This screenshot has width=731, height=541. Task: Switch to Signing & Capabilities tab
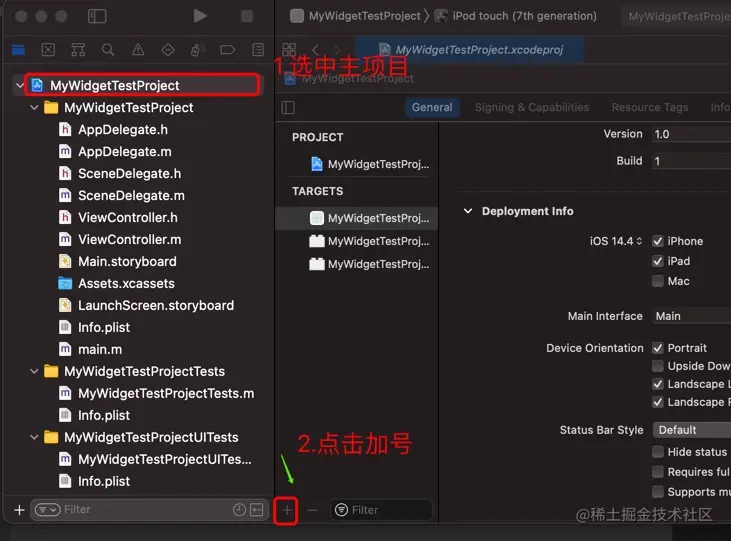point(532,107)
